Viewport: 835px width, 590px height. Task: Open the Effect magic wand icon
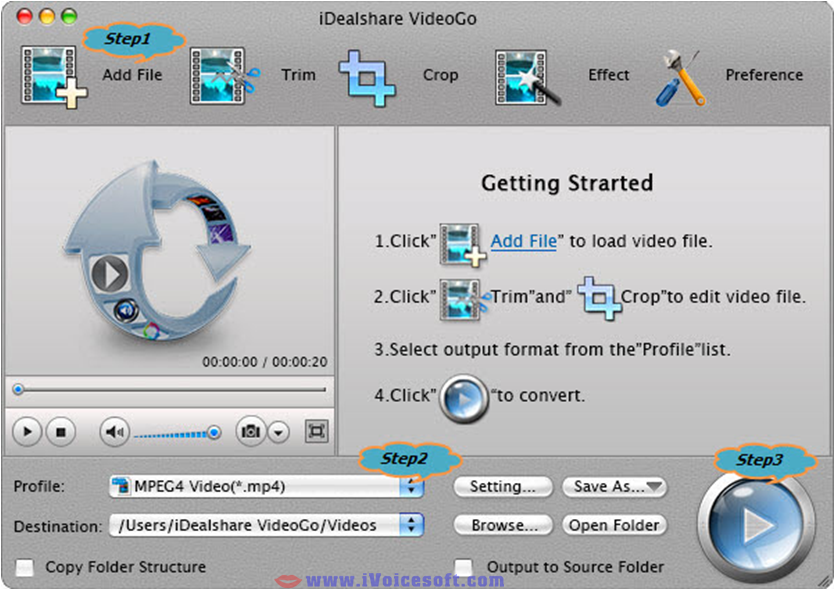click(527, 77)
